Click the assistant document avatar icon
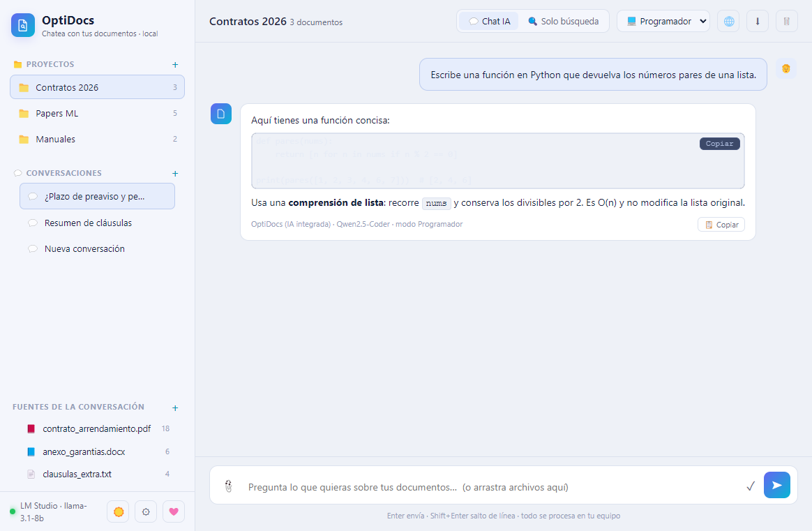The width and height of the screenshot is (812, 531). coord(221,114)
